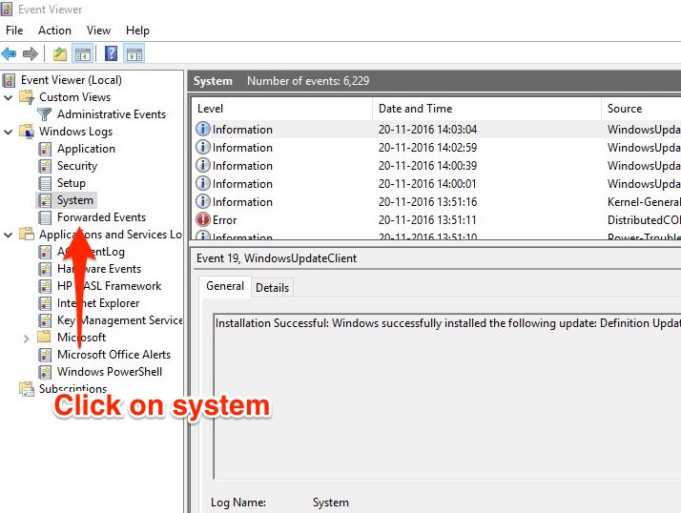This screenshot has width=681, height=513.
Task: Select the Windows PowerShell log
Action: pos(109,372)
